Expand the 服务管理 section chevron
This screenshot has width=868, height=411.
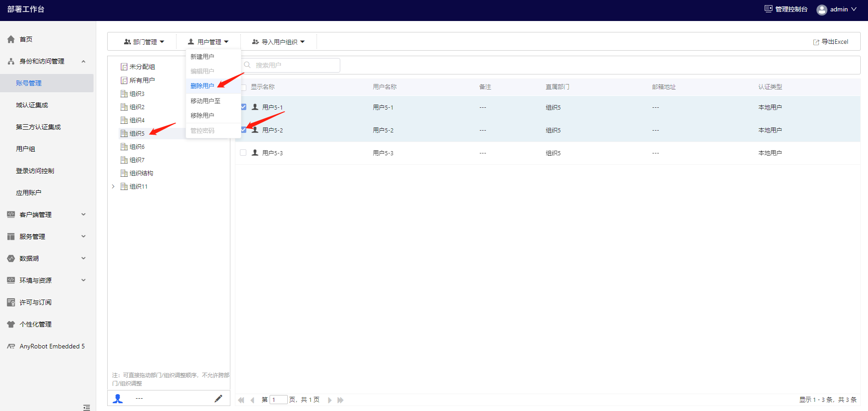[83, 236]
